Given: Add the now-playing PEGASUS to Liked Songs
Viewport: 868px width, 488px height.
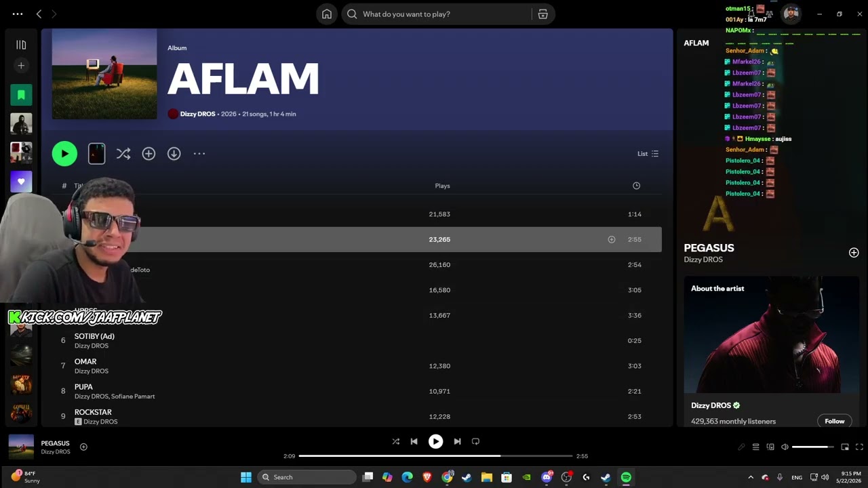Looking at the screenshot, I should coord(83,447).
